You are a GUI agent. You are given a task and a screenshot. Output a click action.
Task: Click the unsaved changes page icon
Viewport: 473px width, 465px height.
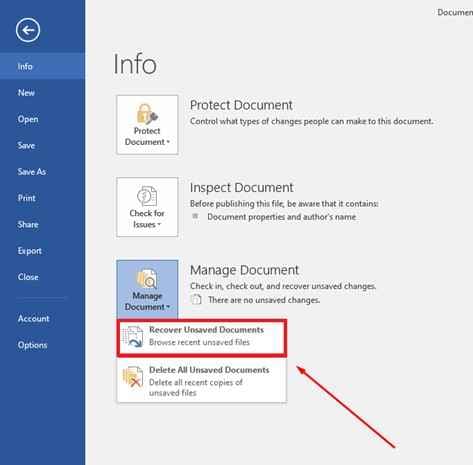coord(196,300)
